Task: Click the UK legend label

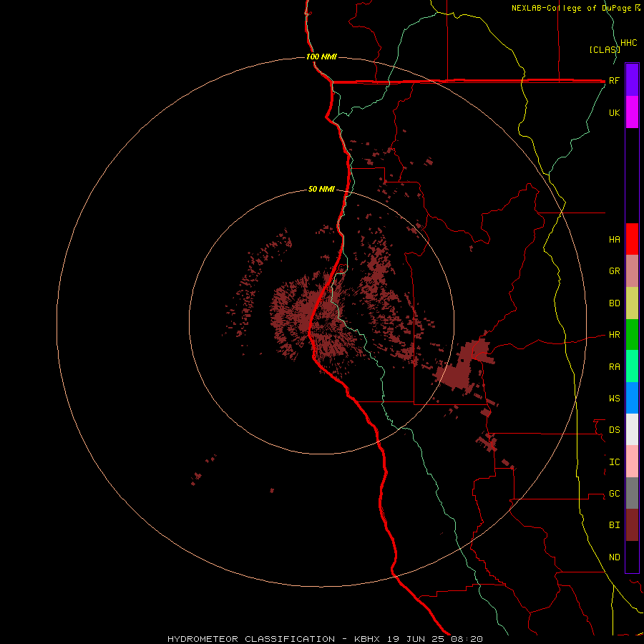Action: pyautogui.click(x=614, y=112)
